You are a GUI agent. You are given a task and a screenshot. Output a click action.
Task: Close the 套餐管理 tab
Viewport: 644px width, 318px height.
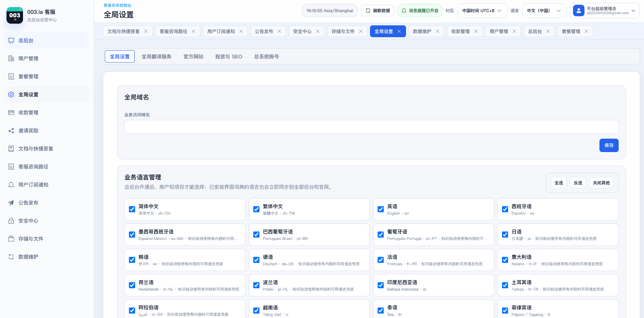pyautogui.click(x=586, y=31)
